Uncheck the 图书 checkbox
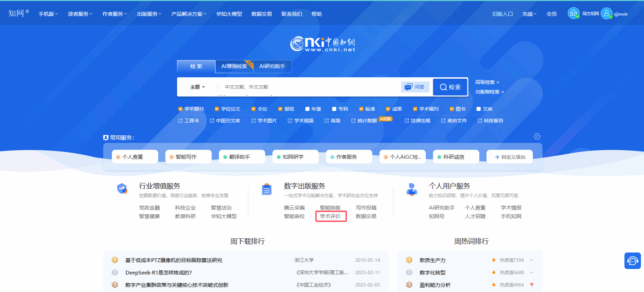The width and height of the screenshot is (644, 292). coord(452,109)
